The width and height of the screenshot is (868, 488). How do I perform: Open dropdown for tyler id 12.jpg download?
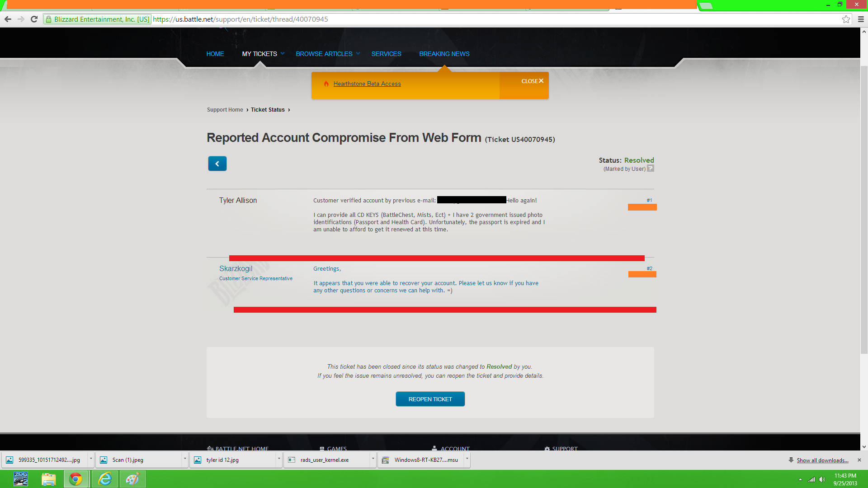(279, 459)
